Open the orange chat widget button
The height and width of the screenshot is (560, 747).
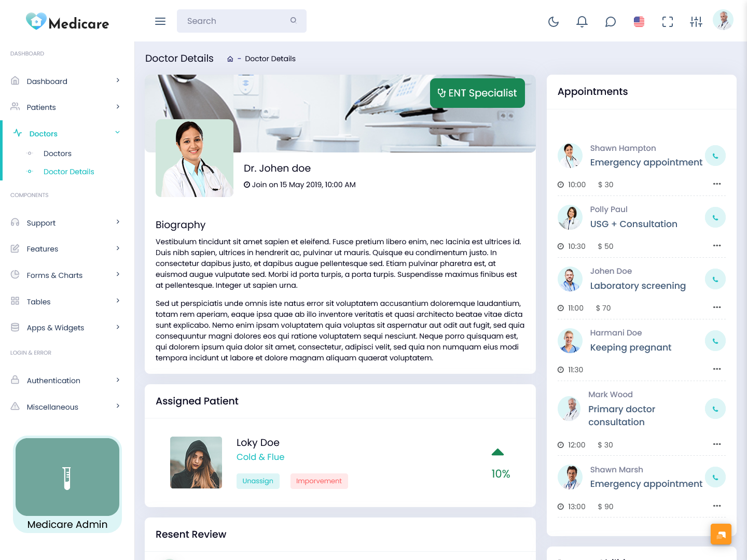pos(721,534)
